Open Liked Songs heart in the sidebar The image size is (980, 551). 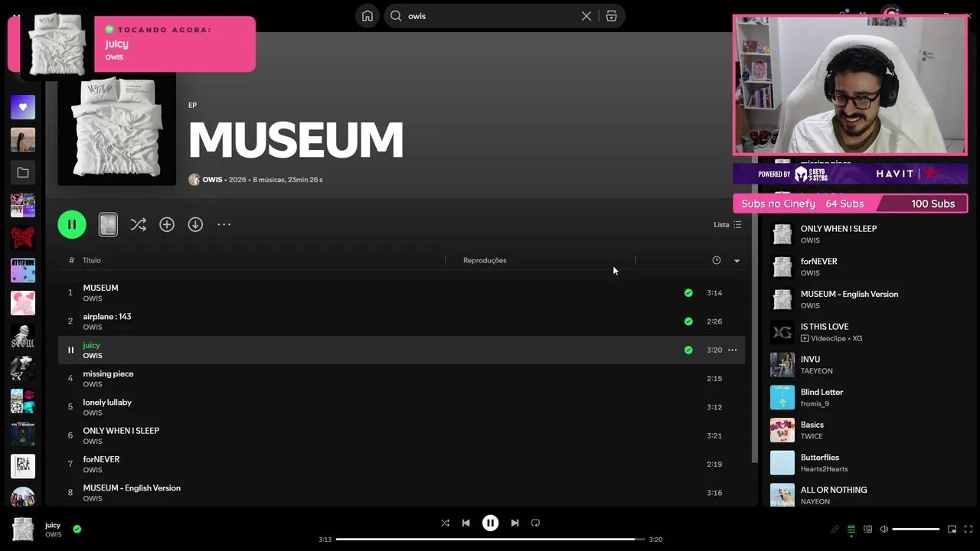pyautogui.click(x=23, y=107)
